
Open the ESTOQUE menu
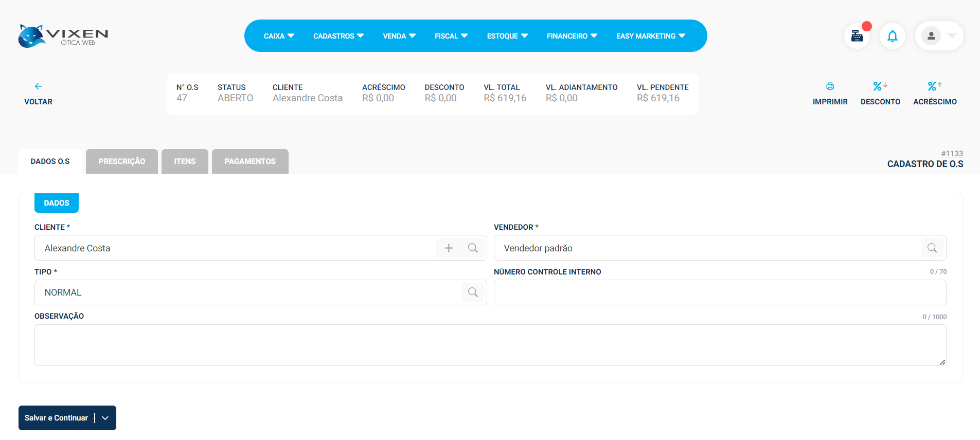coord(507,36)
